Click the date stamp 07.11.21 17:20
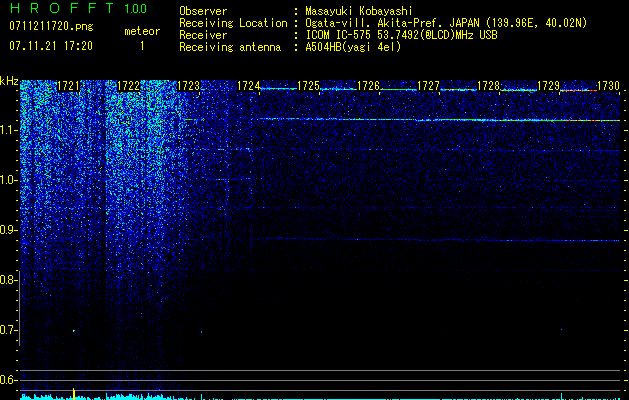 51,46
